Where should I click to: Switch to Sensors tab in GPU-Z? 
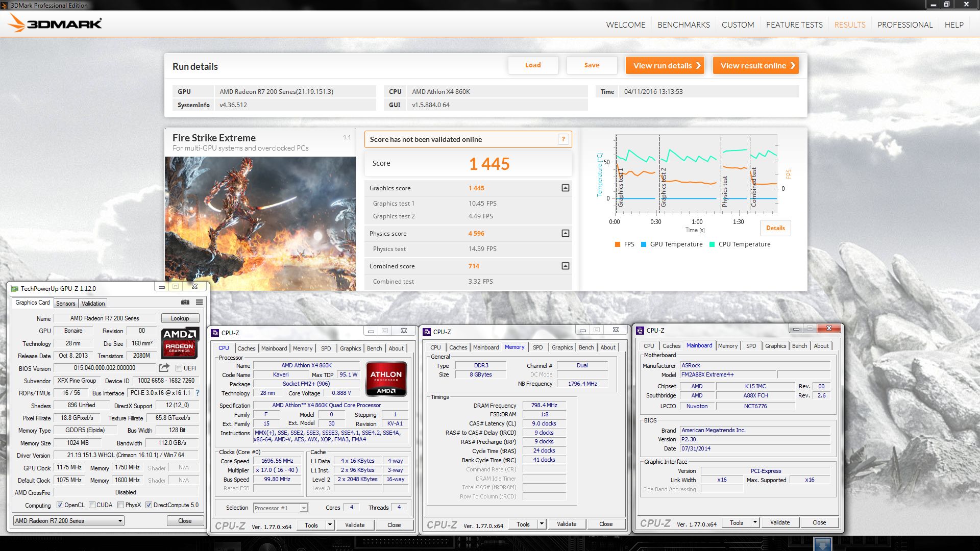[x=65, y=304]
